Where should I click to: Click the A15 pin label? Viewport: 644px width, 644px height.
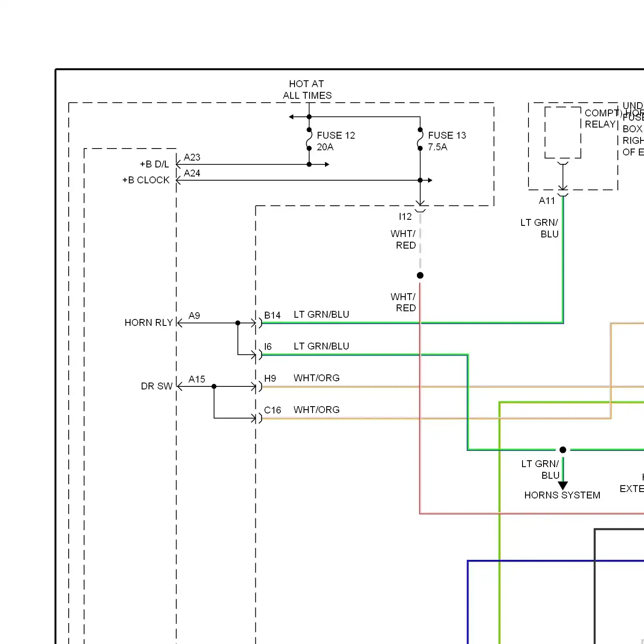[197, 379]
